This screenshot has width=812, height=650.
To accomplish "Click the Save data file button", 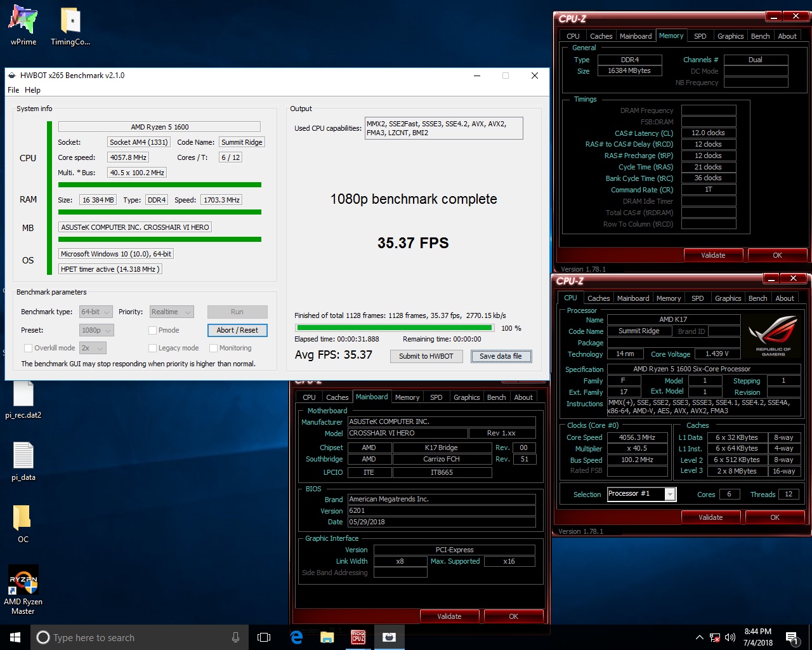I will click(x=501, y=356).
